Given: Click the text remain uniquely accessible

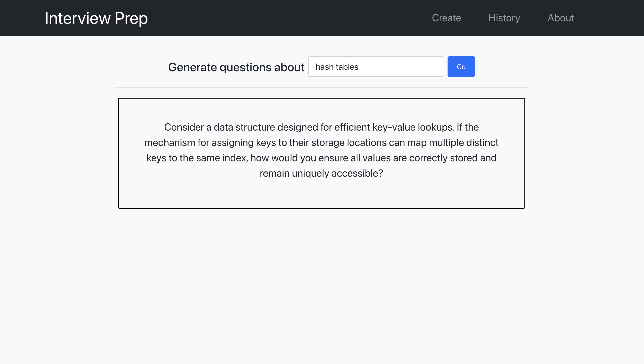Looking at the screenshot, I should pyautogui.click(x=321, y=173).
